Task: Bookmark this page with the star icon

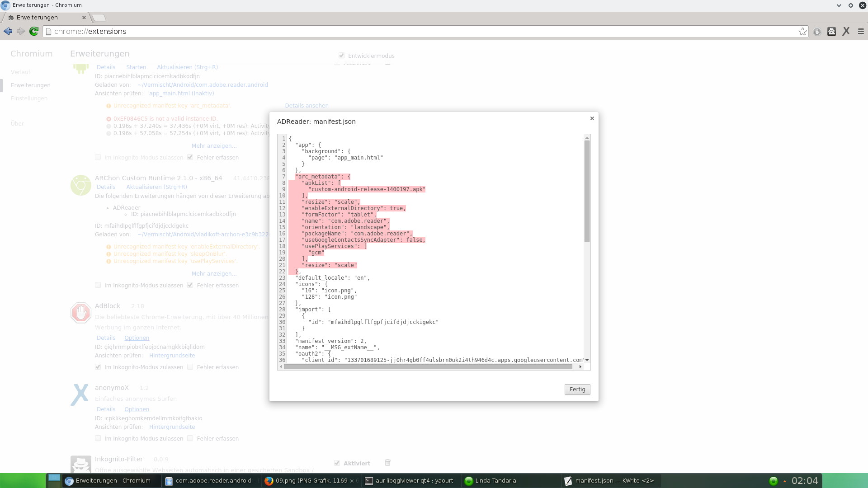Action: pos(802,31)
